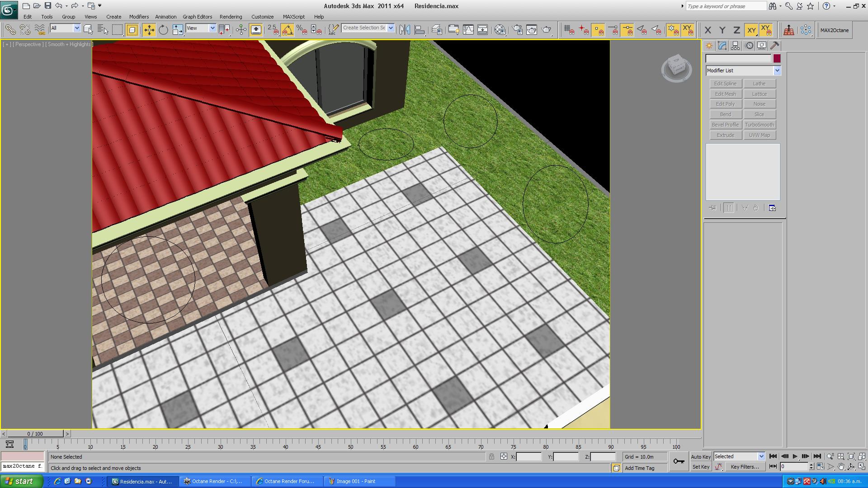Click the object color swatch
Viewport: 868px width, 488px height.
777,58
